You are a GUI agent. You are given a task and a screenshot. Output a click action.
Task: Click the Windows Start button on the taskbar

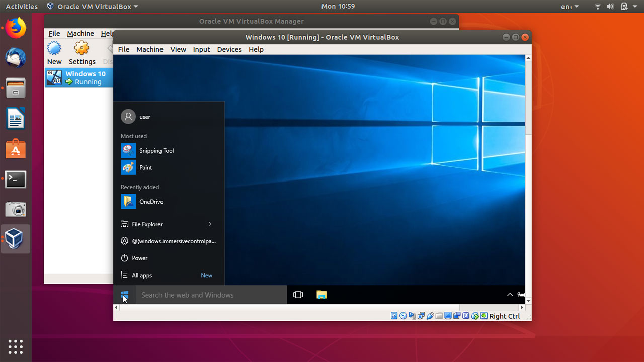pos(124,295)
